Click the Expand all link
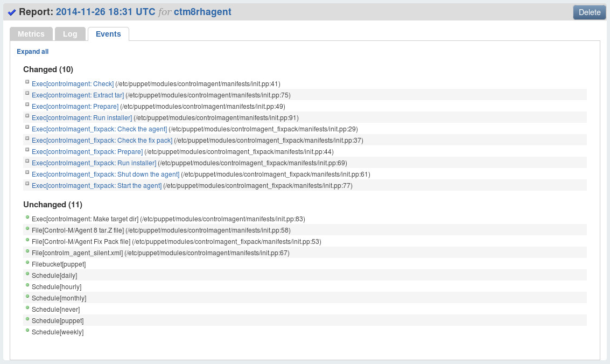Viewport: 610px width, 364px height. (32, 51)
